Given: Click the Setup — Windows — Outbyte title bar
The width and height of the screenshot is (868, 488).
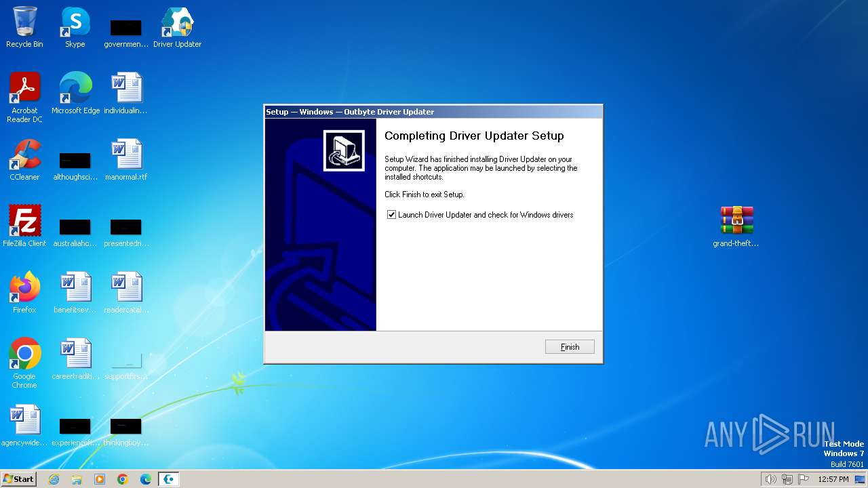Looking at the screenshot, I should (x=433, y=112).
